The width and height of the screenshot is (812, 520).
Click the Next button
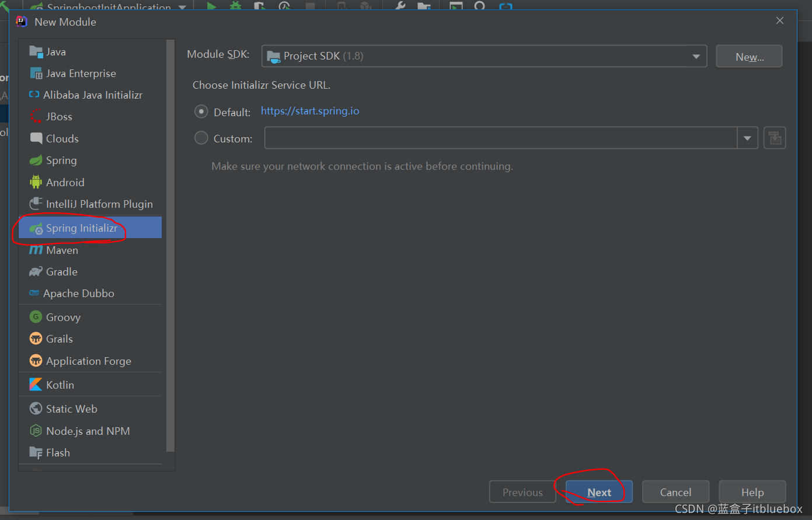pyautogui.click(x=599, y=492)
